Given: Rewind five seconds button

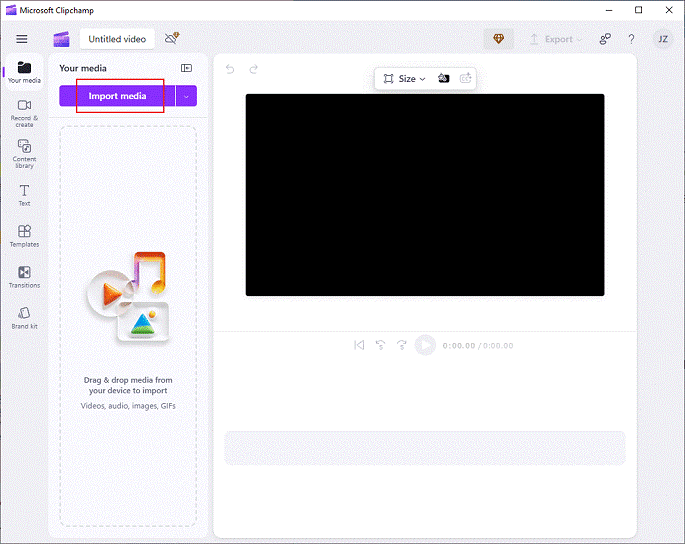Looking at the screenshot, I should tap(381, 345).
